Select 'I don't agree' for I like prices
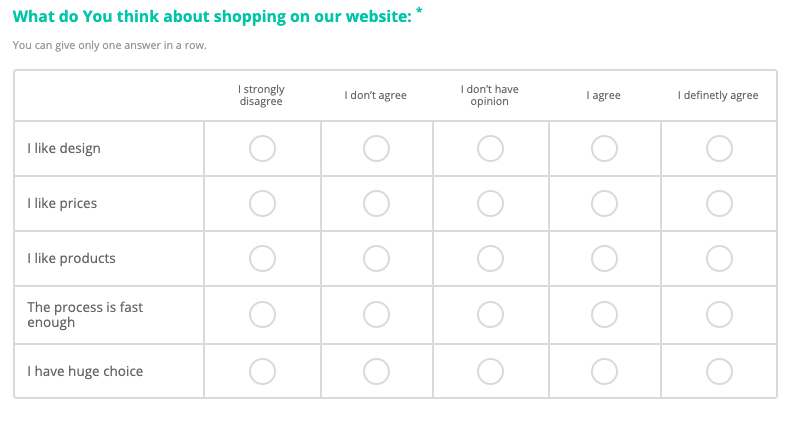Screen dimensions: 795x425 point(376,204)
